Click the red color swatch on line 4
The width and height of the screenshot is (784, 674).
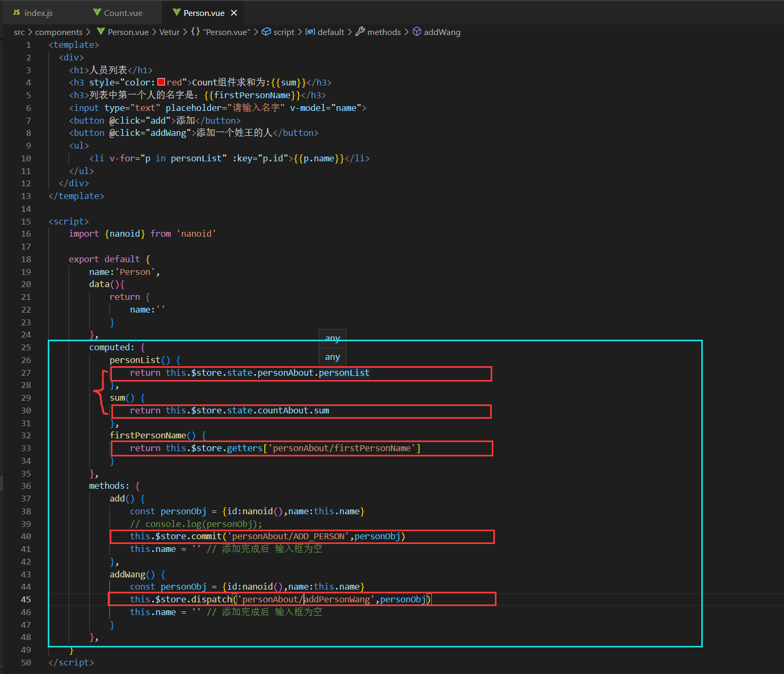(x=161, y=82)
